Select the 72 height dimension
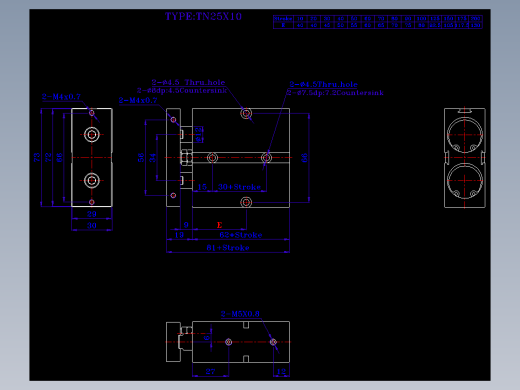This screenshot has height=390, width=520. [x=48, y=157]
